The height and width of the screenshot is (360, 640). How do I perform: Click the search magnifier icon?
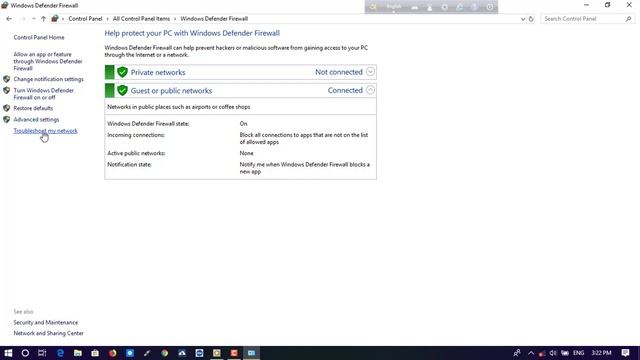tap(629, 19)
